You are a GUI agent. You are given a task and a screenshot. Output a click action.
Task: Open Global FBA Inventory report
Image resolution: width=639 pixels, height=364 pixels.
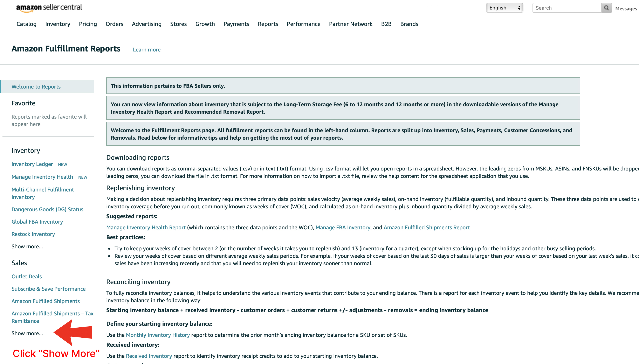pyautogui.click(x=37, y=222)
